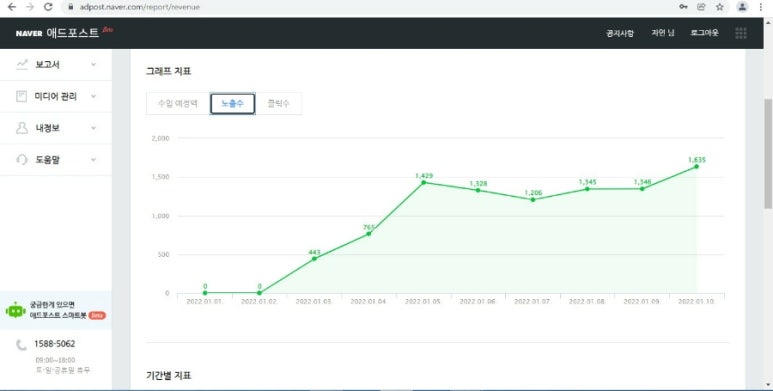Bookmark the page with the star icon

tap(720, 7)
